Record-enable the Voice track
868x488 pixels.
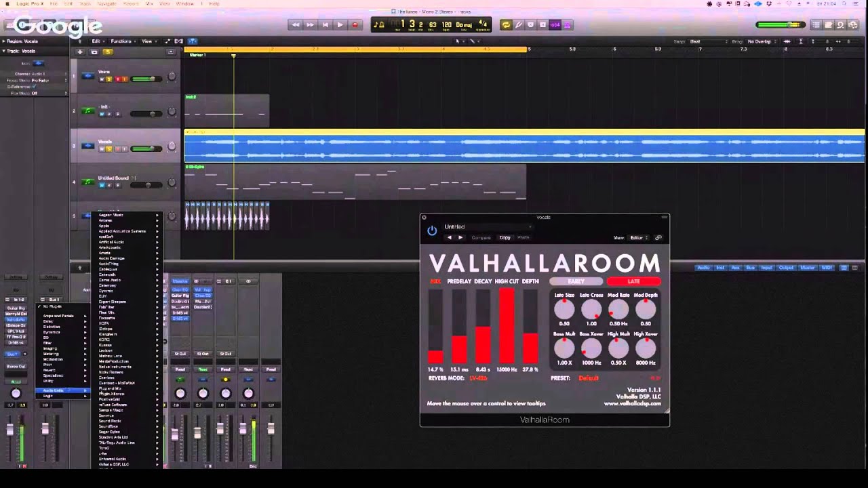click(117, 79)
